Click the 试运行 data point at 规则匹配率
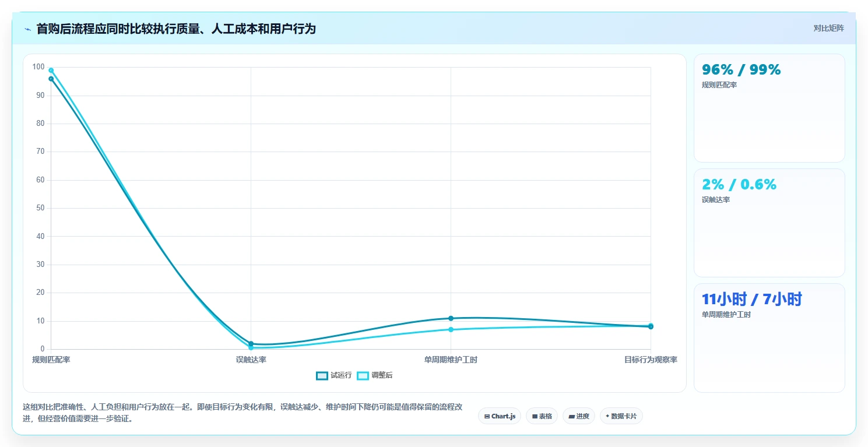This screenshot has height=447, width=868. (51, 79)
